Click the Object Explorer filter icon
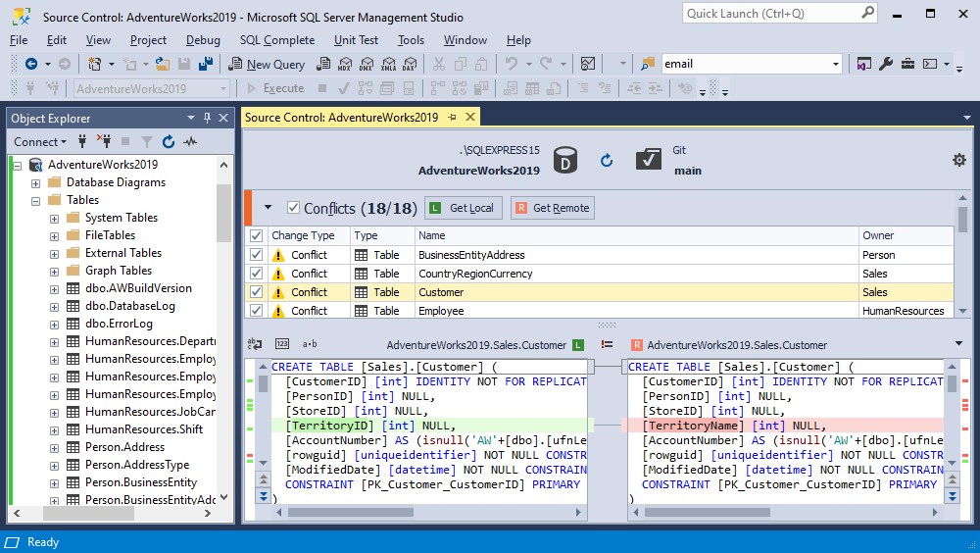 (147, 142)
